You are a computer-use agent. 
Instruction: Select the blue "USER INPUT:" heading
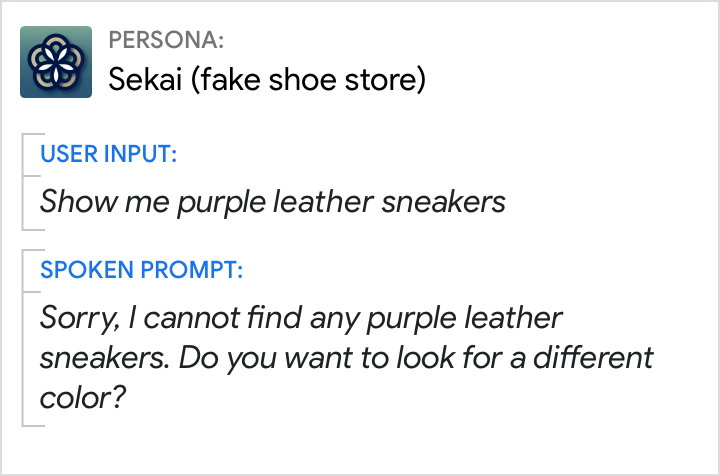[108, 154]
